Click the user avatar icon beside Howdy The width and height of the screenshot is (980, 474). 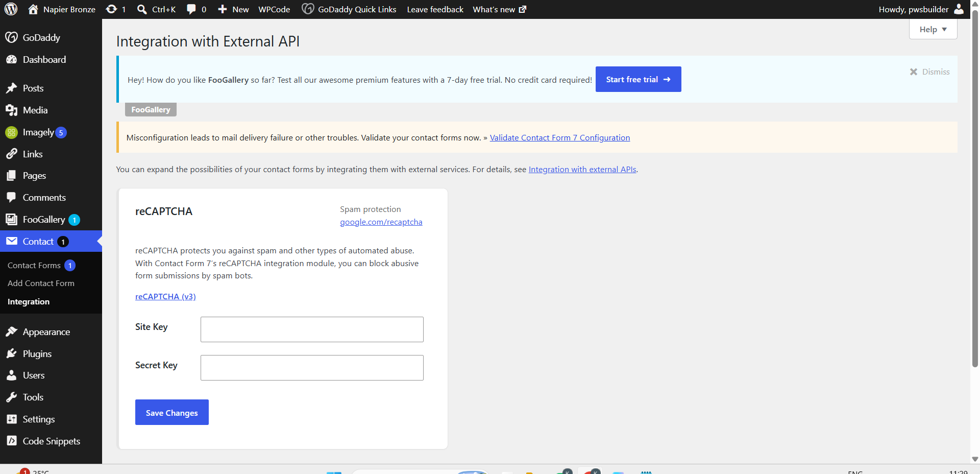click(959, 9)
